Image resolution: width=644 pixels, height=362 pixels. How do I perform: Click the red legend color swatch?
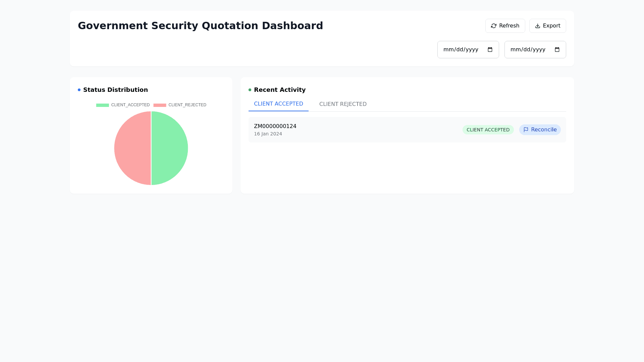pos(160,105)
